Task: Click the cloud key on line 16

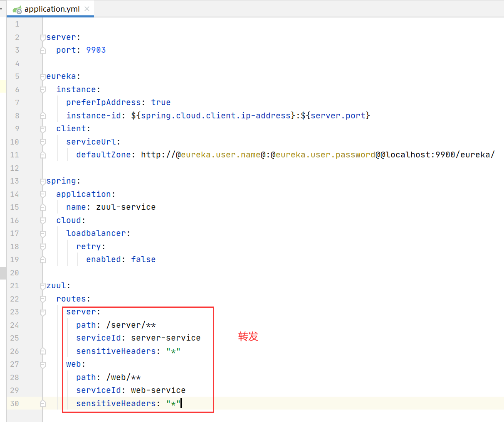Action: pyautogui.click(x=69, y=221)
